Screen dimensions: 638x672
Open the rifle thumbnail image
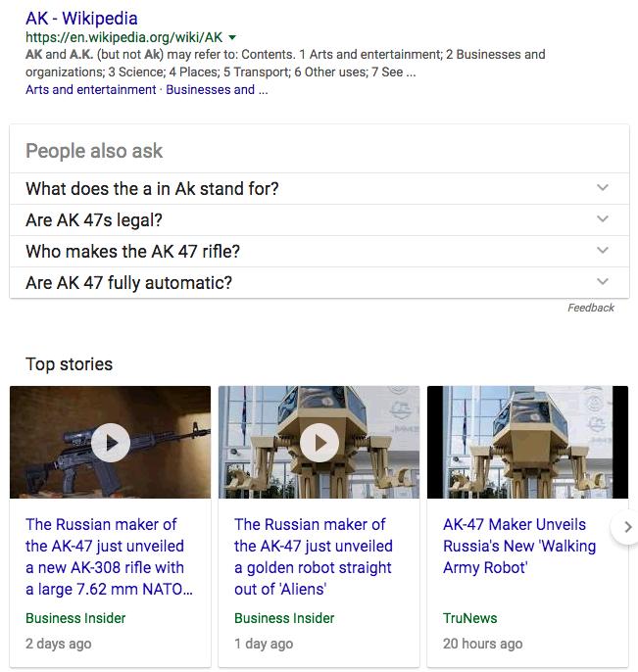110,442
